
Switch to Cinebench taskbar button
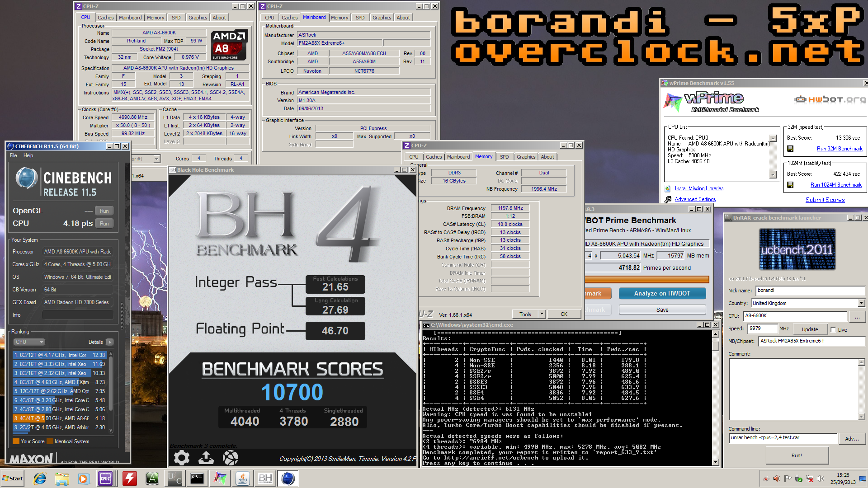click(x=288, y=479)
